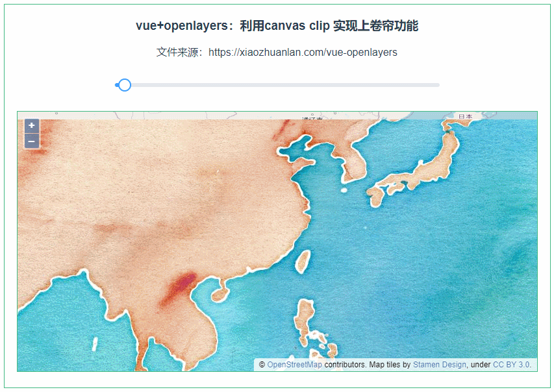The image size is (554, 392).
Task: Click the 日本 label in the top map strip
Action: tap(465, 116)
